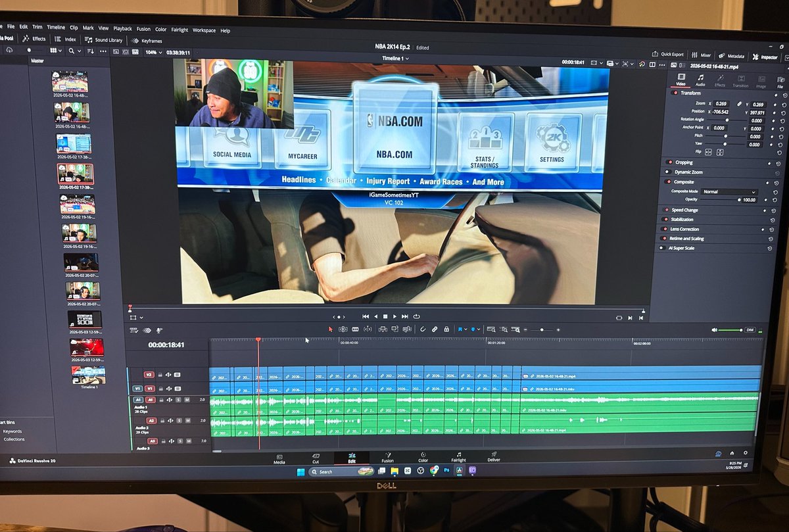The height and width of the screenshot is (532, 789).
Task: Toggle the Zoom link chain in Transform
Action: (739, 104)
